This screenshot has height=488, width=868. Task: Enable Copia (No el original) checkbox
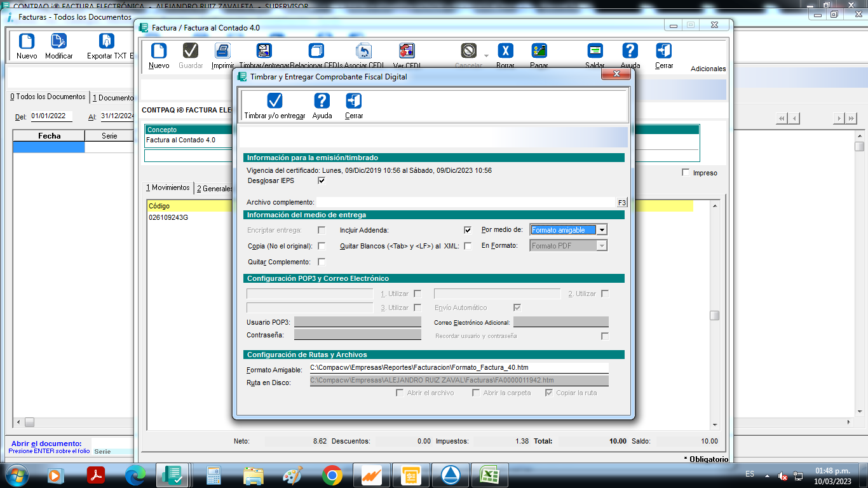[x=322, y=246]
